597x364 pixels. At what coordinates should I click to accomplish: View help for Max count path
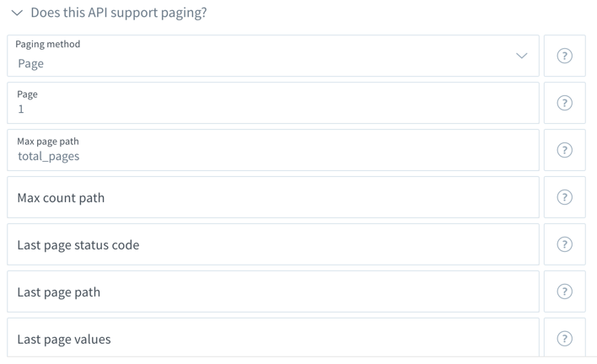click(564, 197)
